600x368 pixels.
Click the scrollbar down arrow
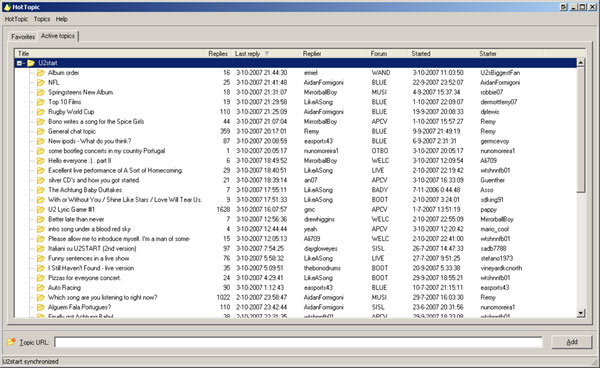coord(580,313)
